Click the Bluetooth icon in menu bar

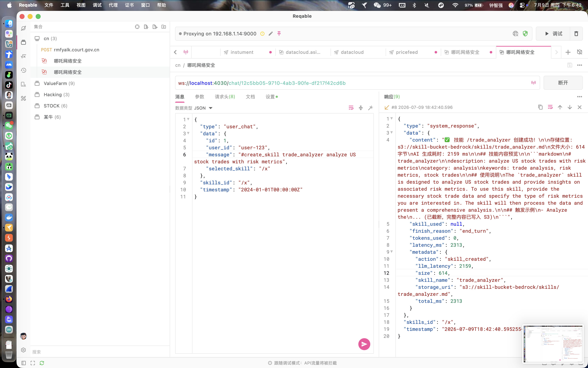tap(414, 5)
